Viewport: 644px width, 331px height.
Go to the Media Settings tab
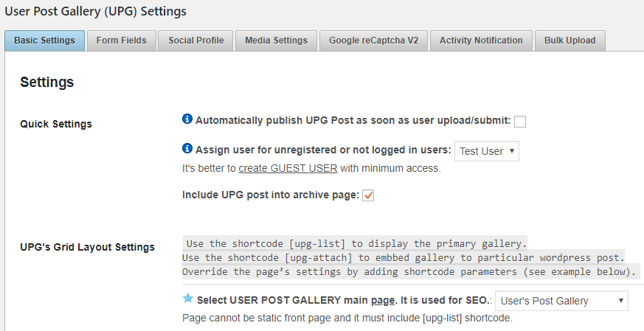pos(277,41)
